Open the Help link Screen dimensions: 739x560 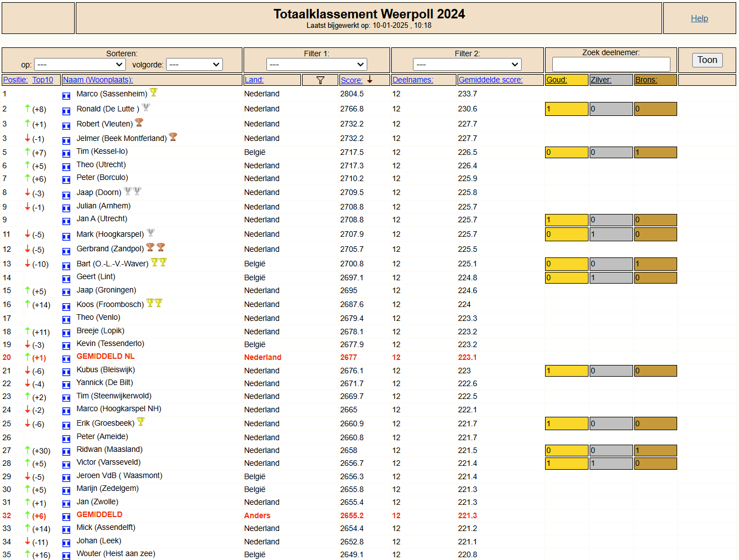699,18
